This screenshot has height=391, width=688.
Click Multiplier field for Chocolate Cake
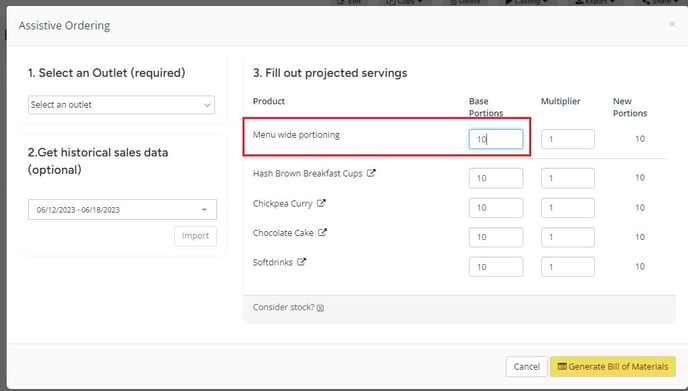[x=568, y=237]
